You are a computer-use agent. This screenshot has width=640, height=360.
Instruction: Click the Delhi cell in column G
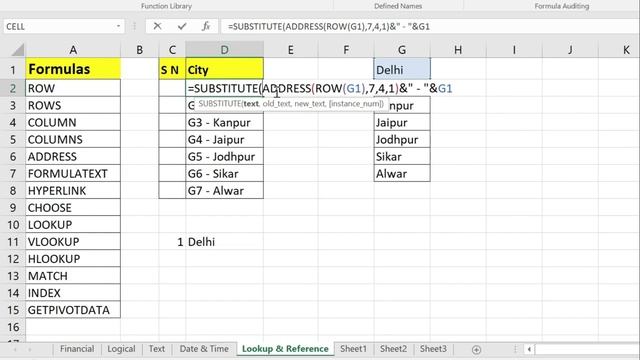click(402, 69)
